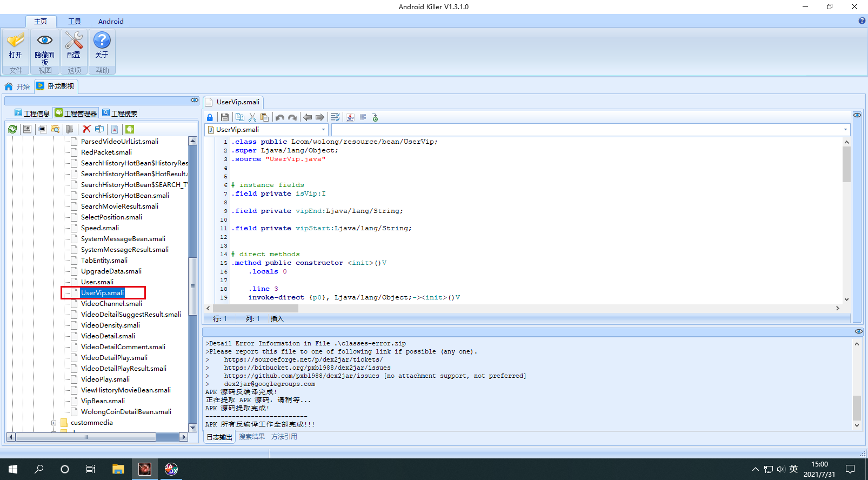This screenshot has width=868, height=480.
Task: Switch to the 卧龙影视 project tab
Action: pos(56,86)
